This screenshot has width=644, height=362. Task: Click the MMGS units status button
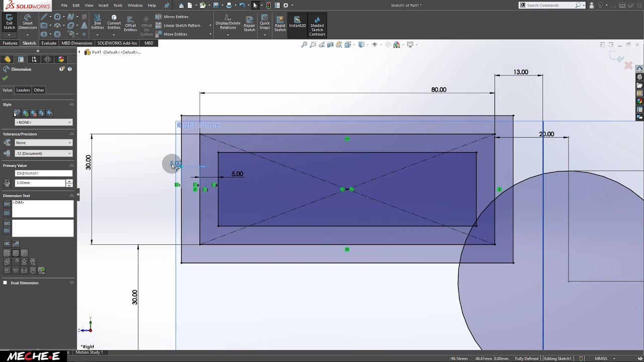601,358
